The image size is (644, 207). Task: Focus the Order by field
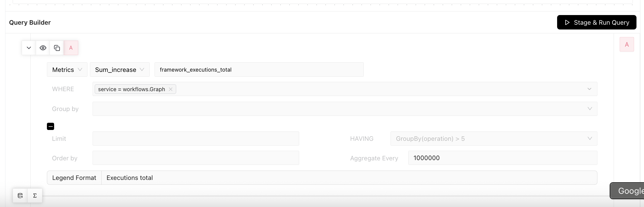[196, 158]
